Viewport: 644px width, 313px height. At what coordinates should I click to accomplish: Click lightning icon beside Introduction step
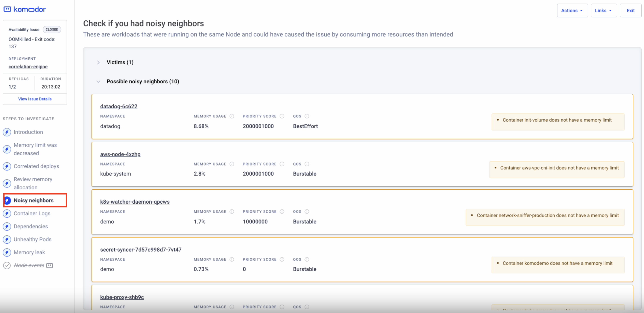7,132
